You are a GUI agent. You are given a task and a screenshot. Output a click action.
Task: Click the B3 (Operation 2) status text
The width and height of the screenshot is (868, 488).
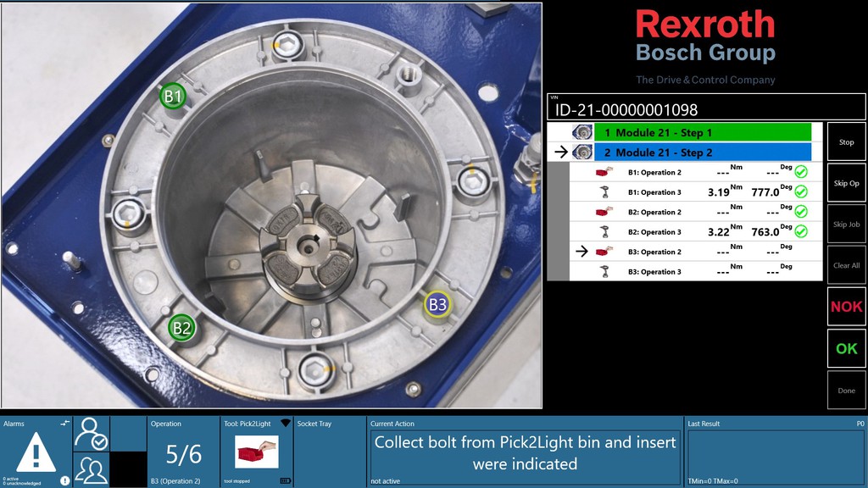pyautogui.click(x=175, y=481)
